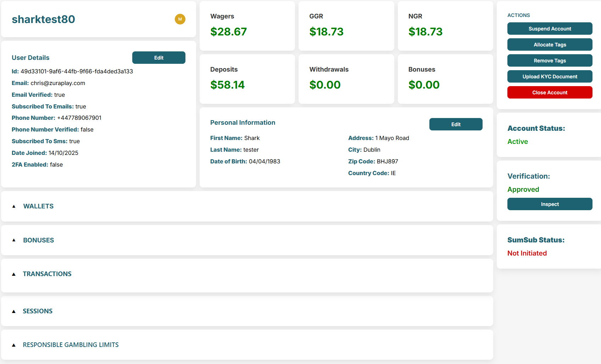Viewport: 601px width, 364px height.
Task: Expand the SESSIONS section arrow
Action: (x=14, y=311)
